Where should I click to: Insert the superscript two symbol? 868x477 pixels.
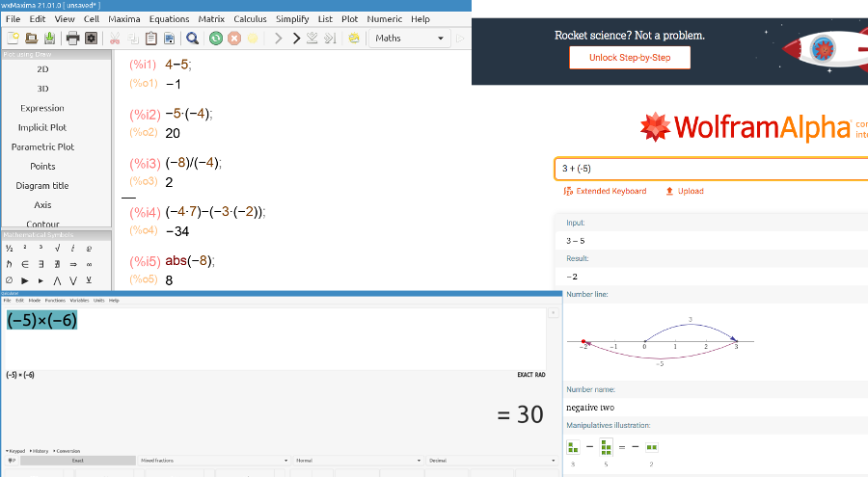click(25, 249)
